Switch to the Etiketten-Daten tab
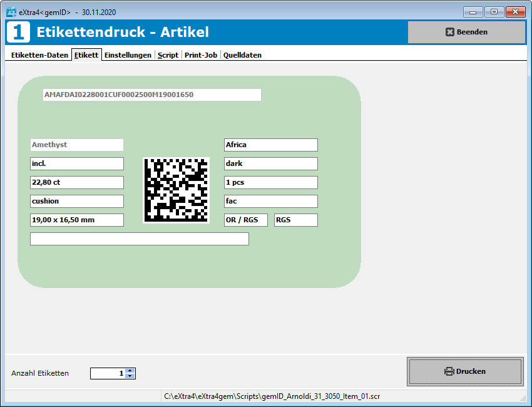The height and width of the screenshot is (407, 532). pyautogui.click(x=39, y=55)
